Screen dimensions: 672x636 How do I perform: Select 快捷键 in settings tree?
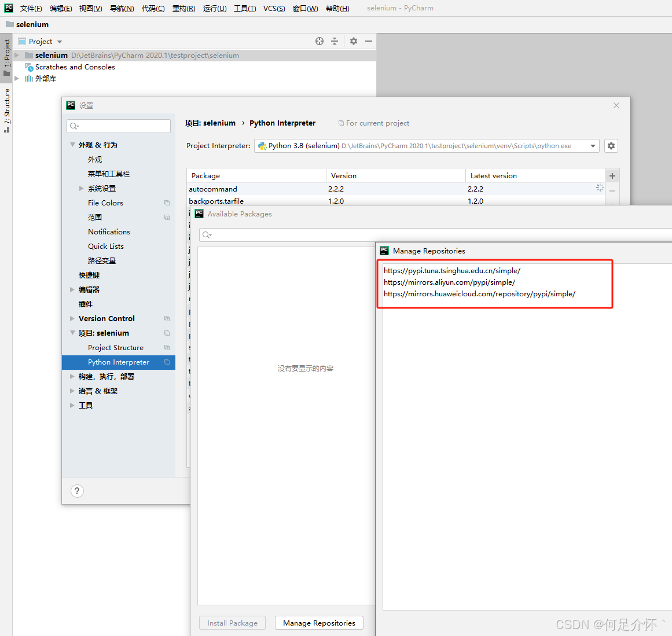(89, 275)
